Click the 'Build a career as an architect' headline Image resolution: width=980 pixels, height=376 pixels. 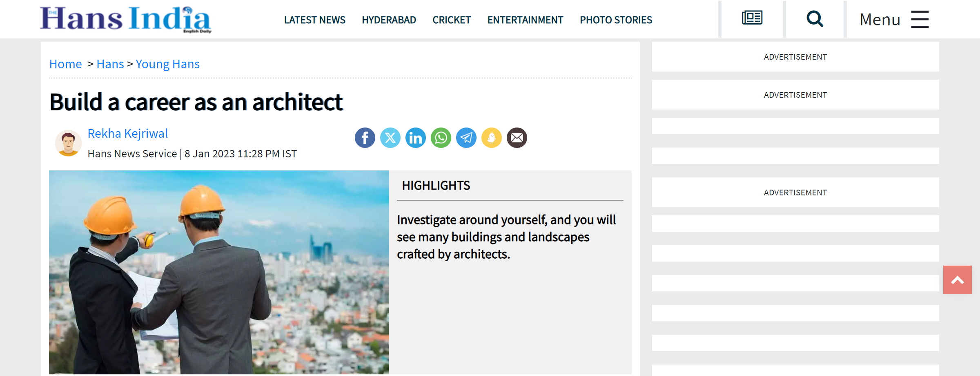click(196, 102)
